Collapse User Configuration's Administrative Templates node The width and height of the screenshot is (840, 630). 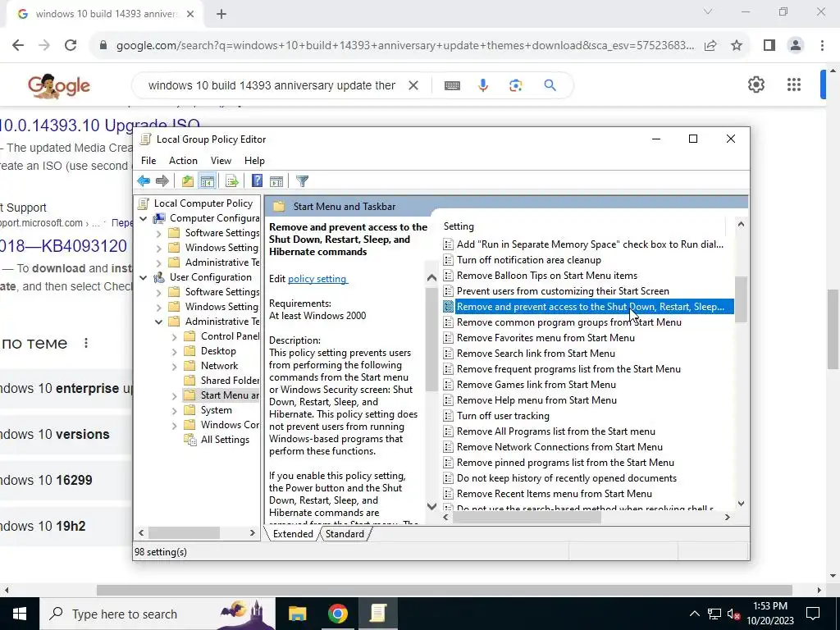[158, 322]
